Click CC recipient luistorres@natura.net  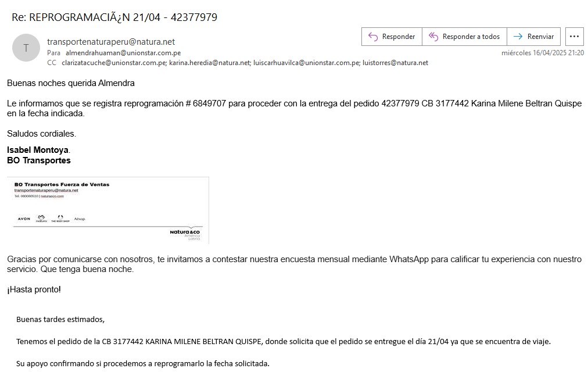pos(395,63)
